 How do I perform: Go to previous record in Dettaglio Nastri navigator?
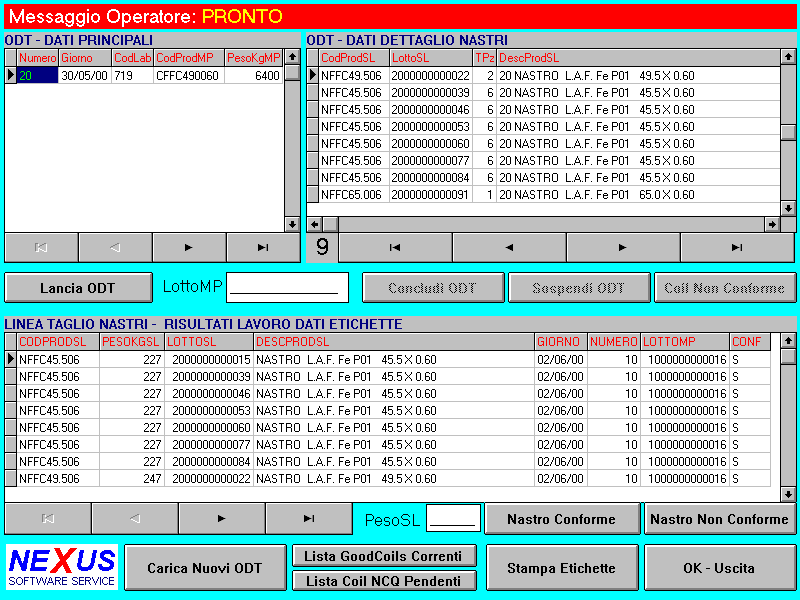click(509, 247)
